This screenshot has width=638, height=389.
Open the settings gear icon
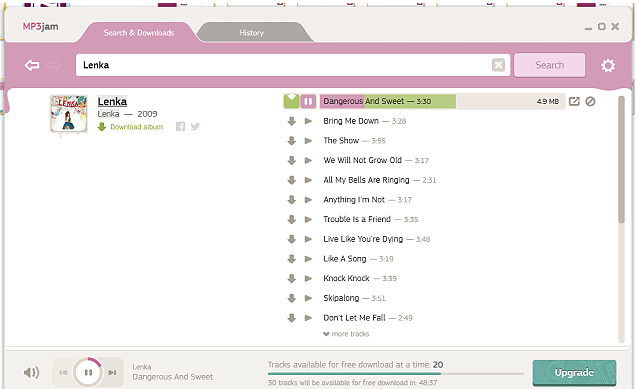(x=608, y=66)
